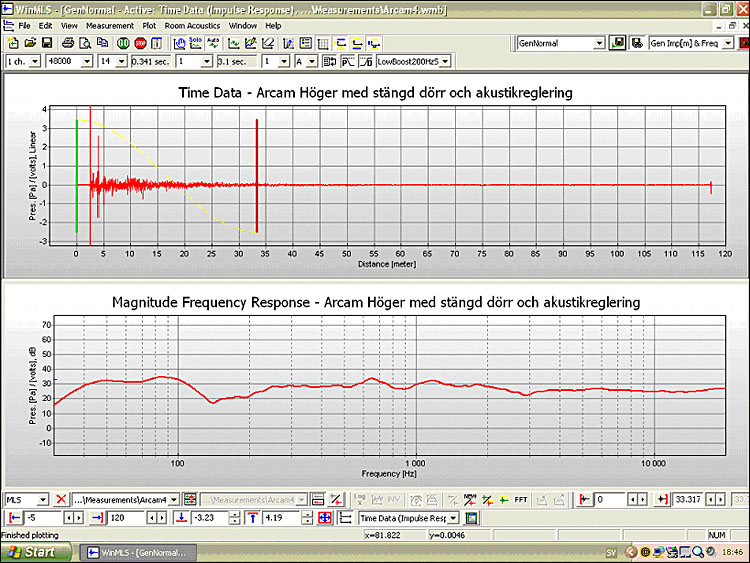Toggle the plot grid icon

323,44
